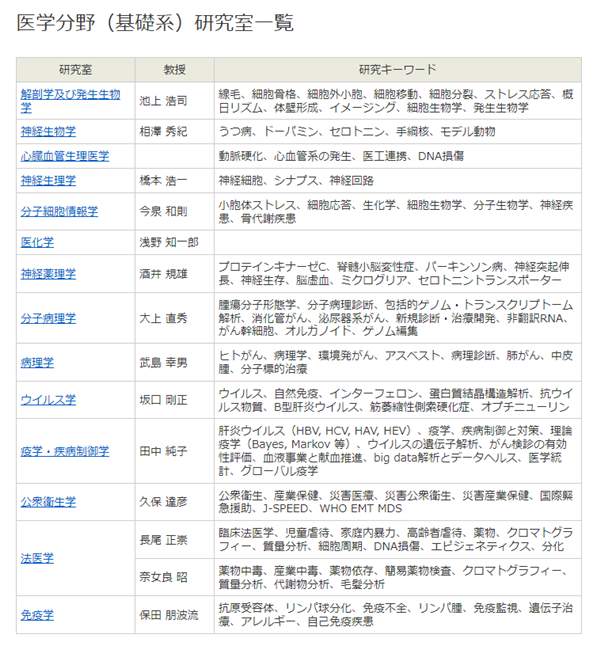Open the 分子病理学 link

[48, 318]
